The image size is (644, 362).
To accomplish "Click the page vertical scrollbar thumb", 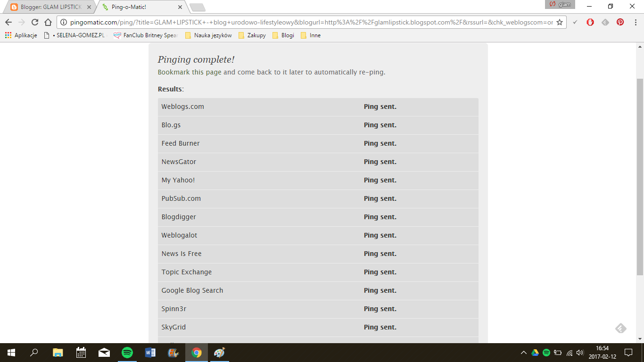I will [x=640, y=177].
